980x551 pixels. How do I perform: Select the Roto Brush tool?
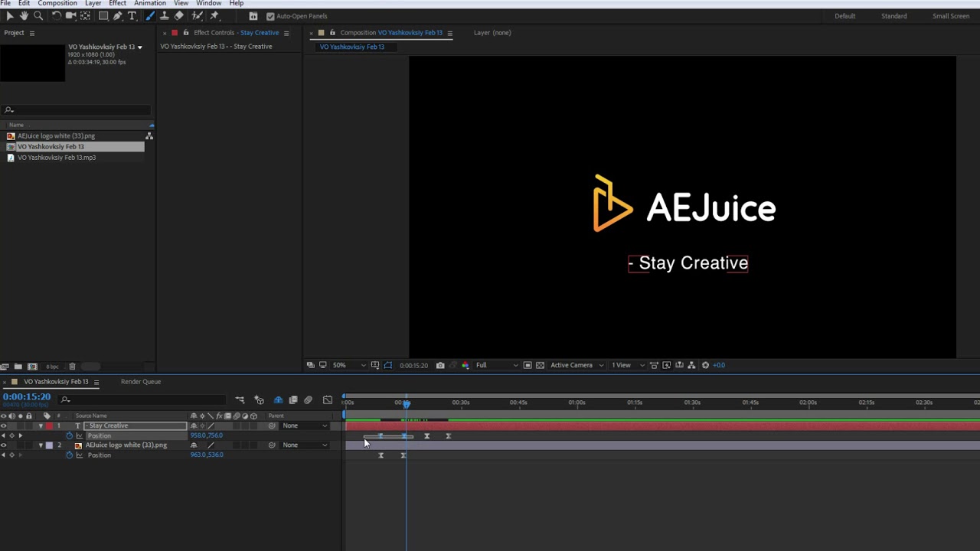coord(198,15)
